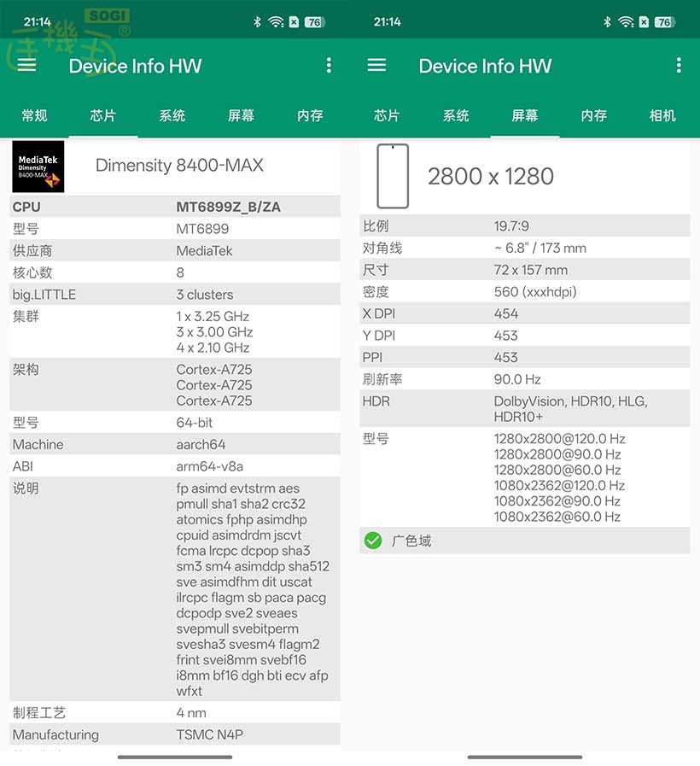Open 屏幕 tab on left screen
The width and height of the screenshot is (700, 766).
point(241,115)
